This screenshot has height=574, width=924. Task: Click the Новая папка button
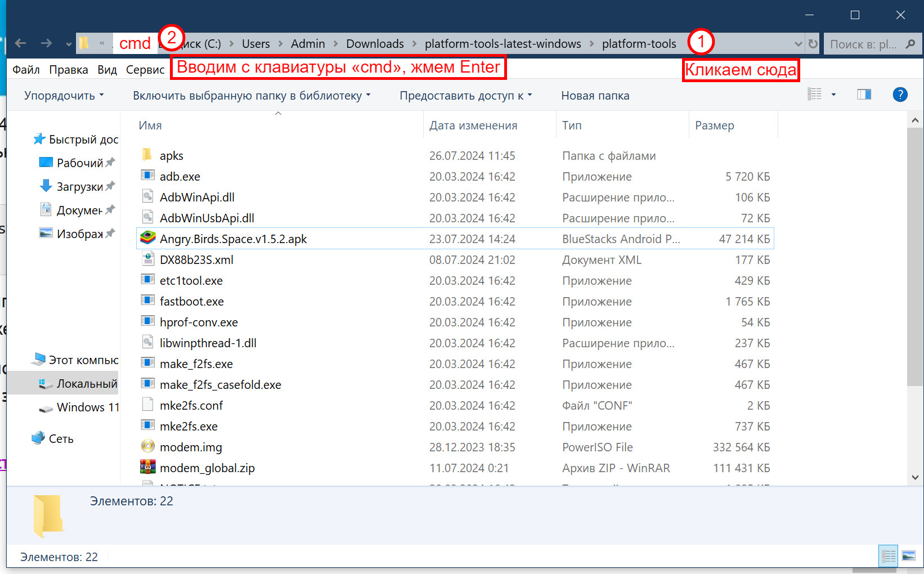coord(595,96)
